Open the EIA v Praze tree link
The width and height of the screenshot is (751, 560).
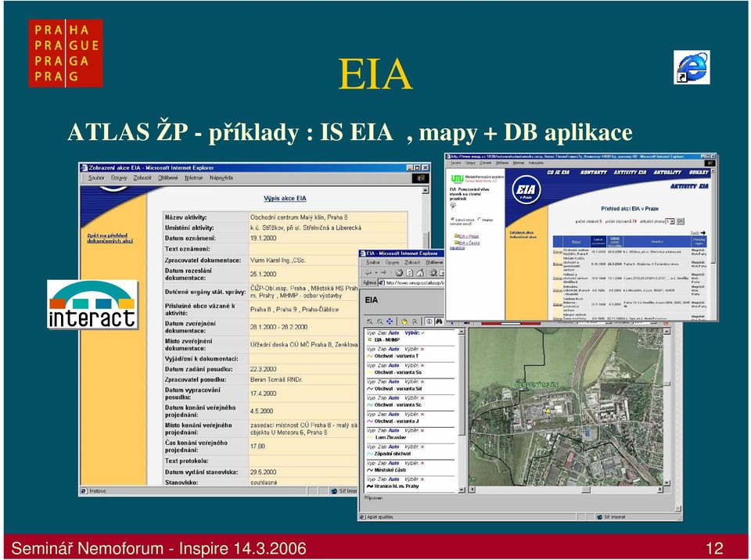point(469,236)
